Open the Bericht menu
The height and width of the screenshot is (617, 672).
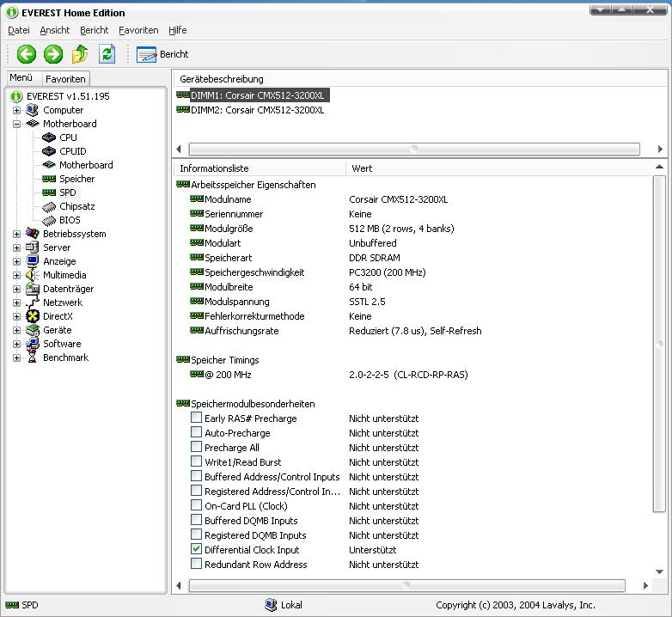click(95, 30)
